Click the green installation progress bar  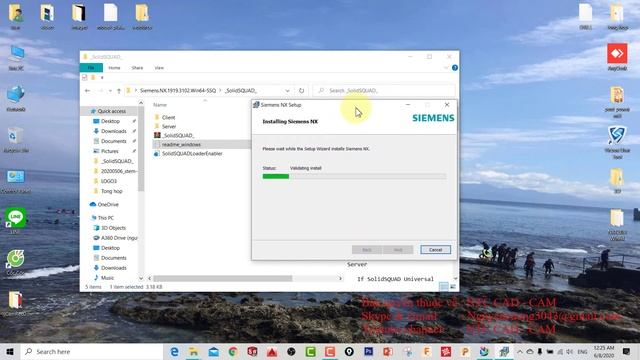276,176
